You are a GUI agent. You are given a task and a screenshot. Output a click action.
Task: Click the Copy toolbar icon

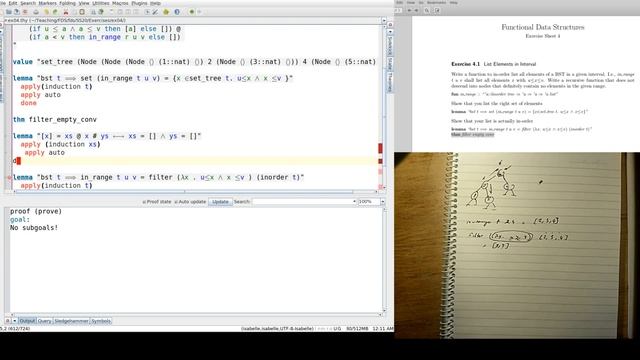point(74,12)
